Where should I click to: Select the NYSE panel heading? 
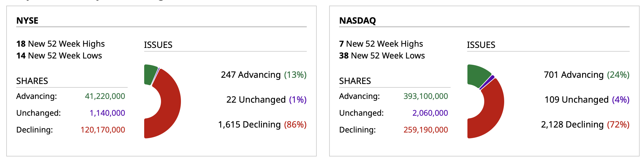pos(27,21)
